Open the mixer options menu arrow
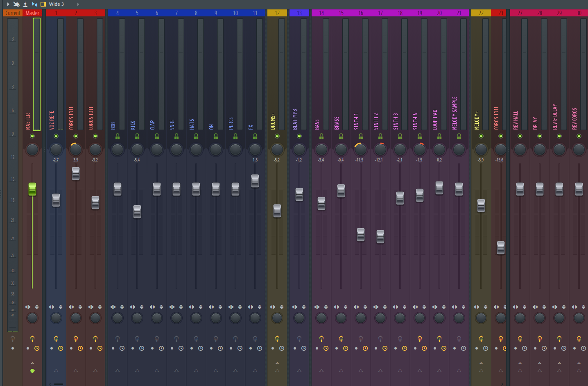Image resolution: width=588 pixels, height=386 pixels. point(8,4)
